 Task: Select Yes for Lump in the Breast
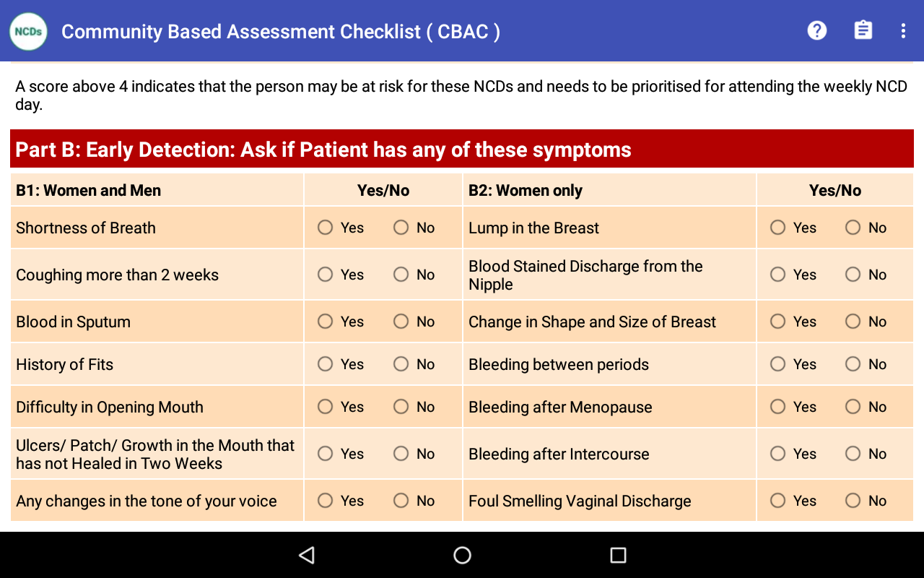click(777, 228)
